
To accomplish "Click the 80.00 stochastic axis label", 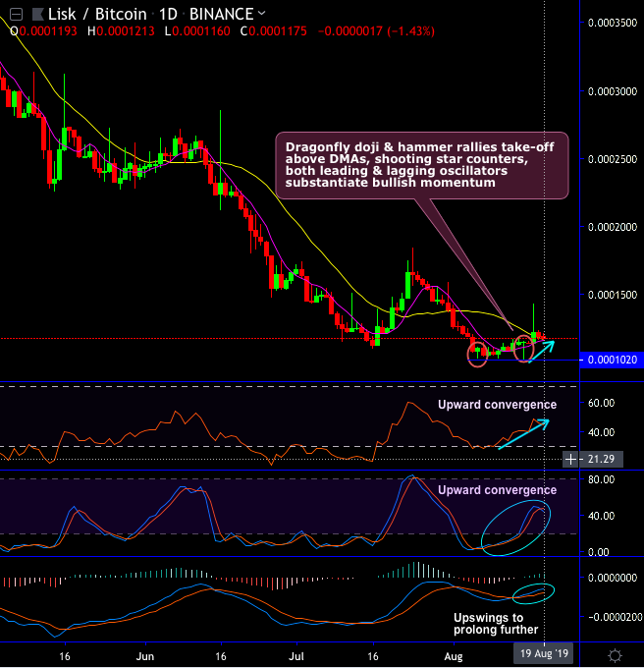I will point(601,479).
